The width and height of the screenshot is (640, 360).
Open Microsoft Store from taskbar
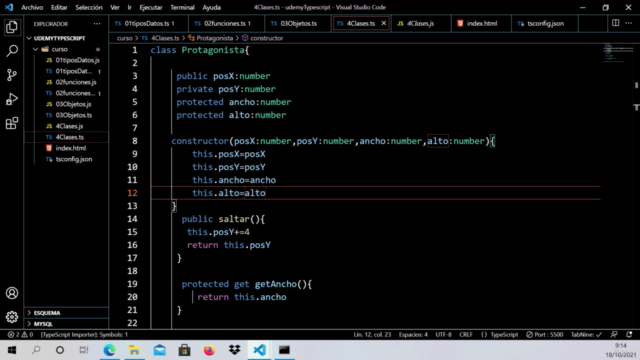(184, 350)
